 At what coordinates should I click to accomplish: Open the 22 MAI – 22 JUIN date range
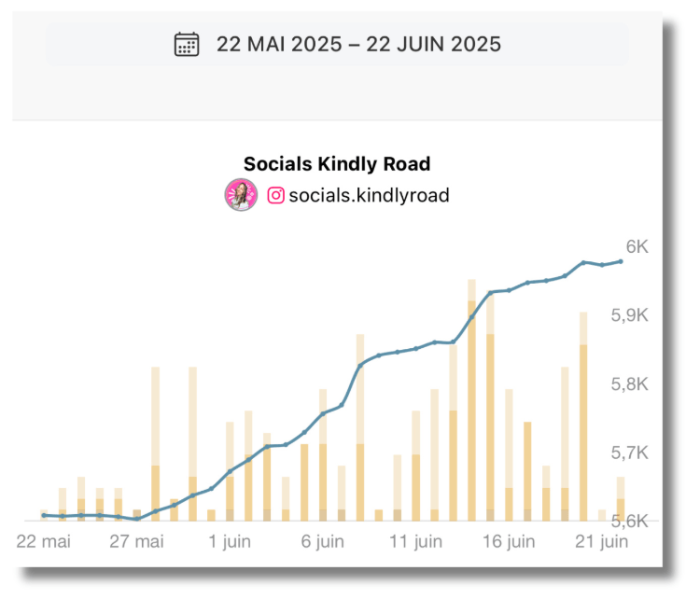tap(358, 44)
